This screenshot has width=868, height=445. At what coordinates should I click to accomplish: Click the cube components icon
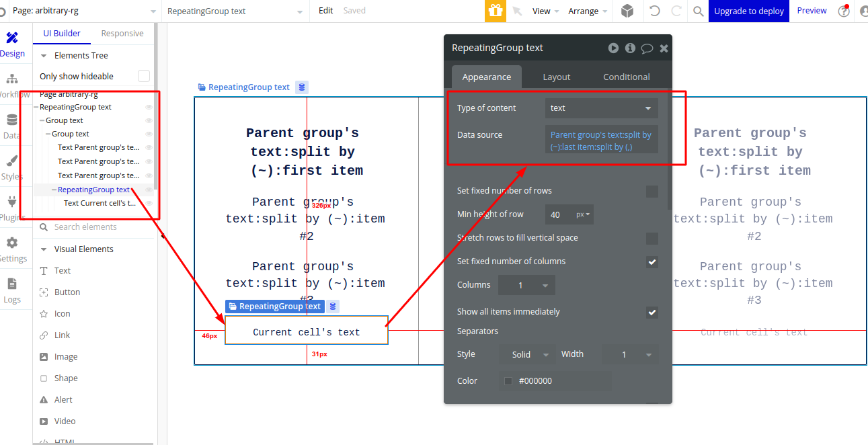coord(627,11)
